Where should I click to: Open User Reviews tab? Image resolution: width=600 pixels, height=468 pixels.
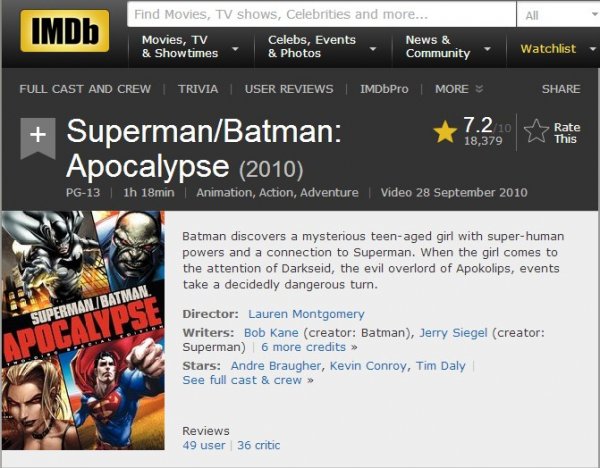click(289, 89)
